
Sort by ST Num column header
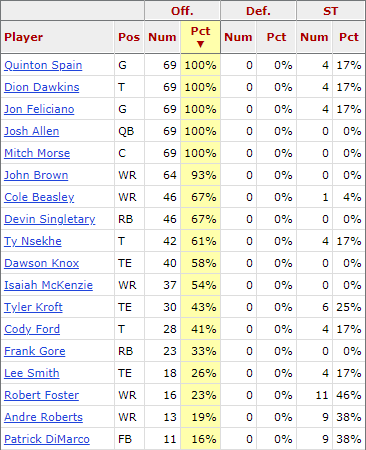[314, 37]
